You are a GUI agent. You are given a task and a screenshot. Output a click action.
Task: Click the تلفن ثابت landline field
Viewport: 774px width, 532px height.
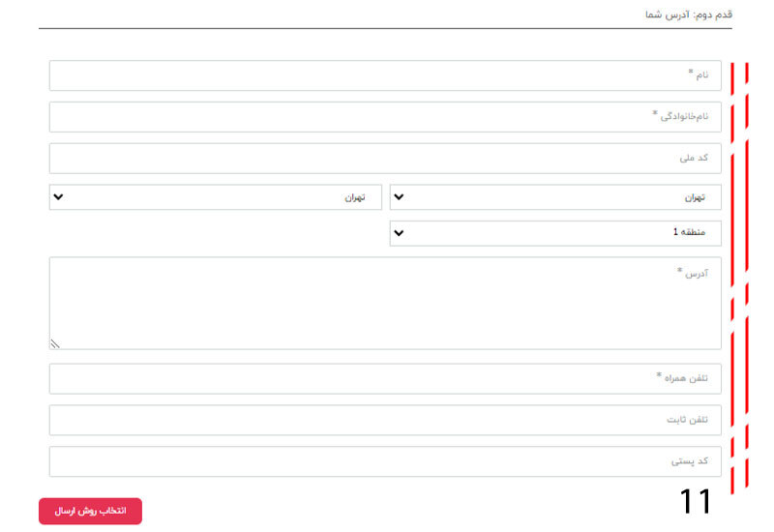[385, 420]
